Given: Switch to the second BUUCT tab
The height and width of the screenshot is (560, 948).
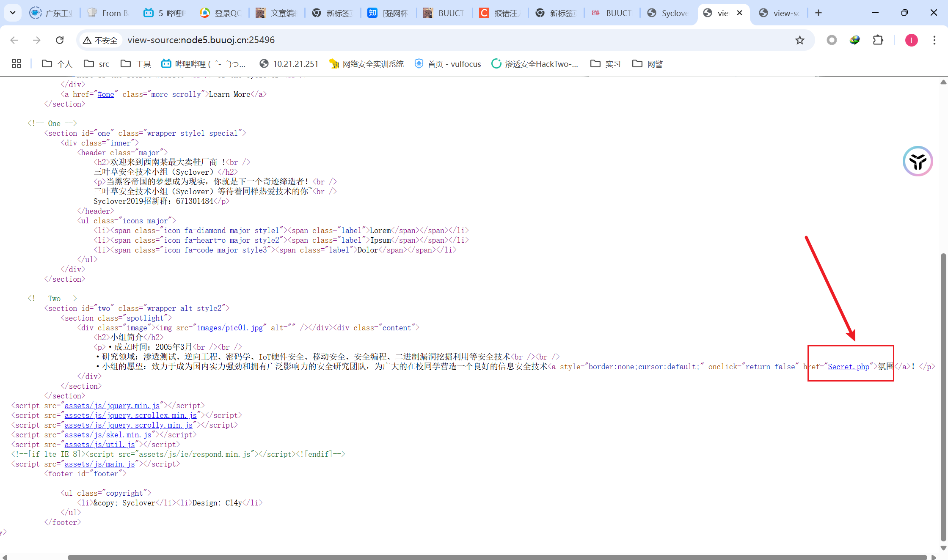Looking at the screenshot, I should pos(611,13).
